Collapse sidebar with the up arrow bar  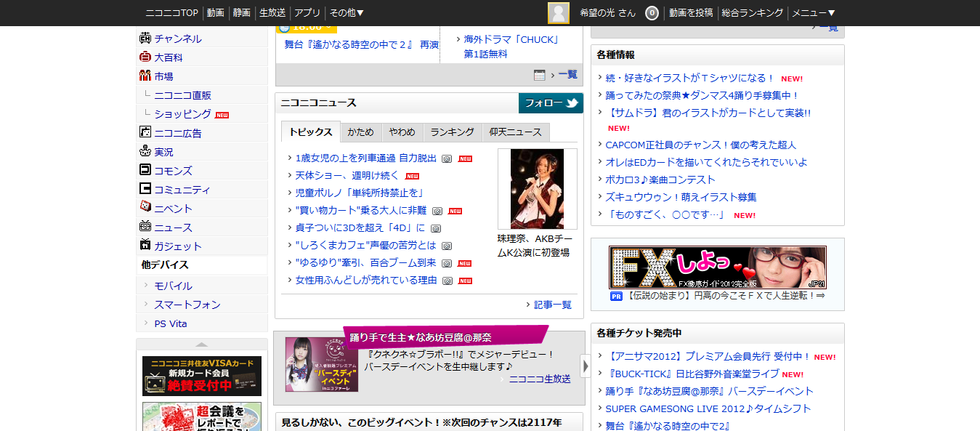[202, 345]
